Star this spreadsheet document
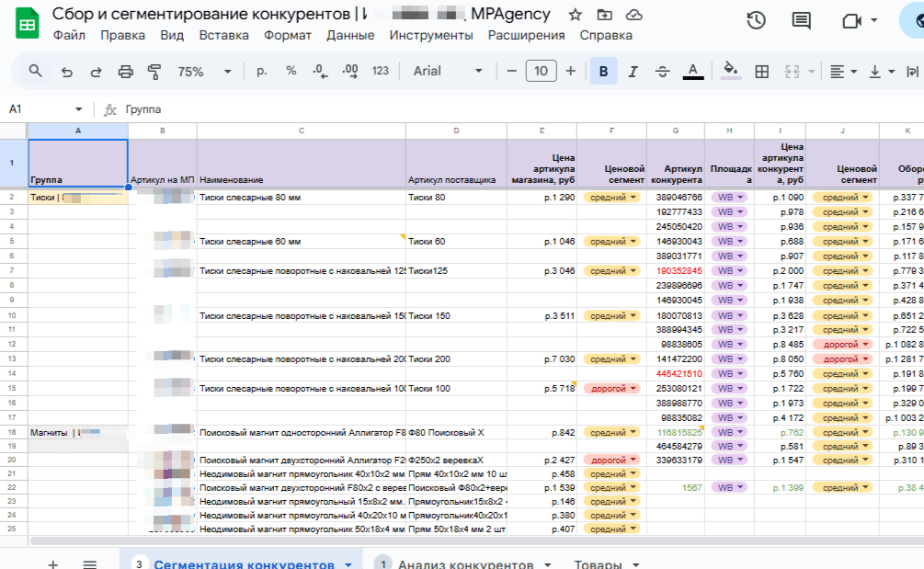The width and height of the screenshot is (924, 569). (576, 15)
